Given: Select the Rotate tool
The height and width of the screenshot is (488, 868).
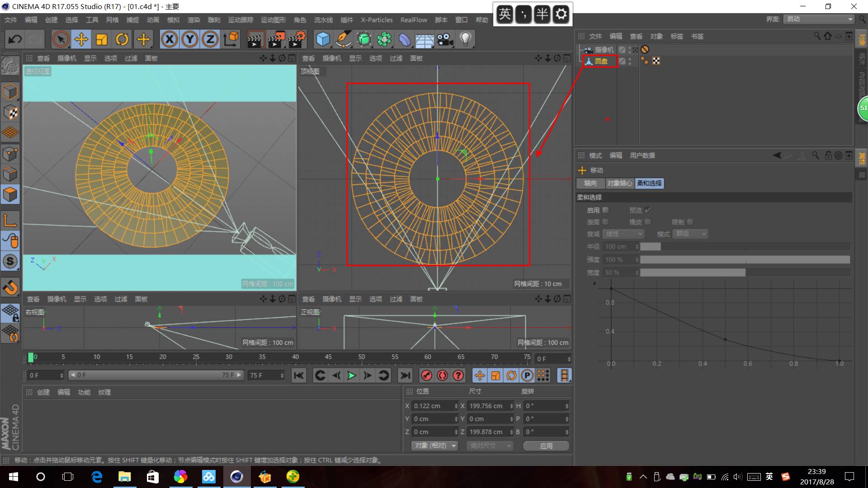Looking at the screenshot, I should [122, 39].
